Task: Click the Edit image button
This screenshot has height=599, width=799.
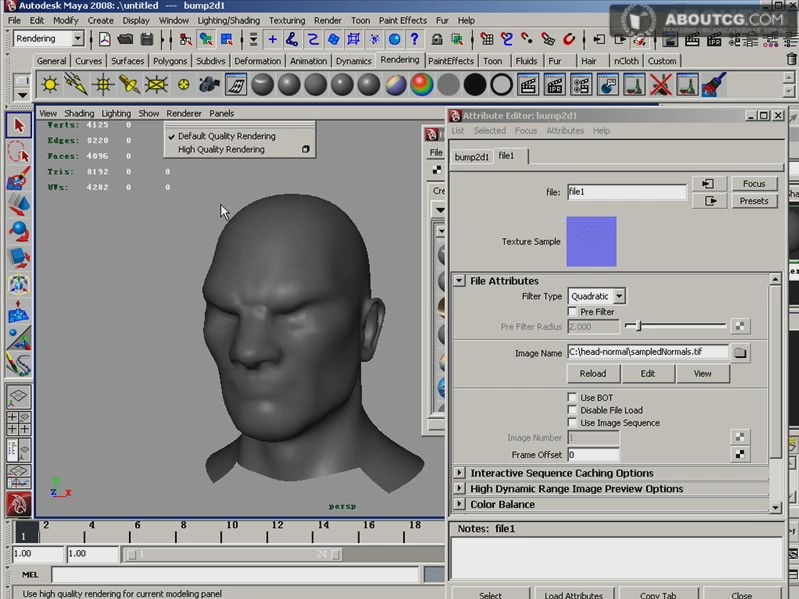Action: 648,373
